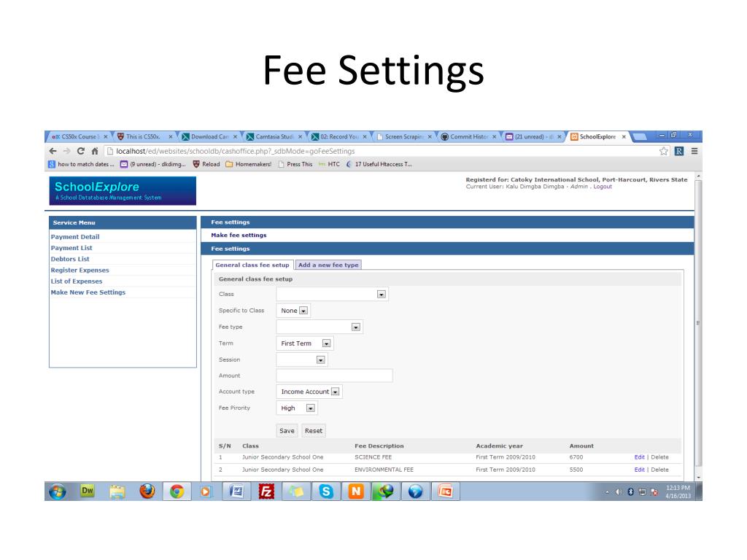Open the Homemakers! bookmark folder
The height and width of the screenshot is (560, 747).
[x=248, y=164]
